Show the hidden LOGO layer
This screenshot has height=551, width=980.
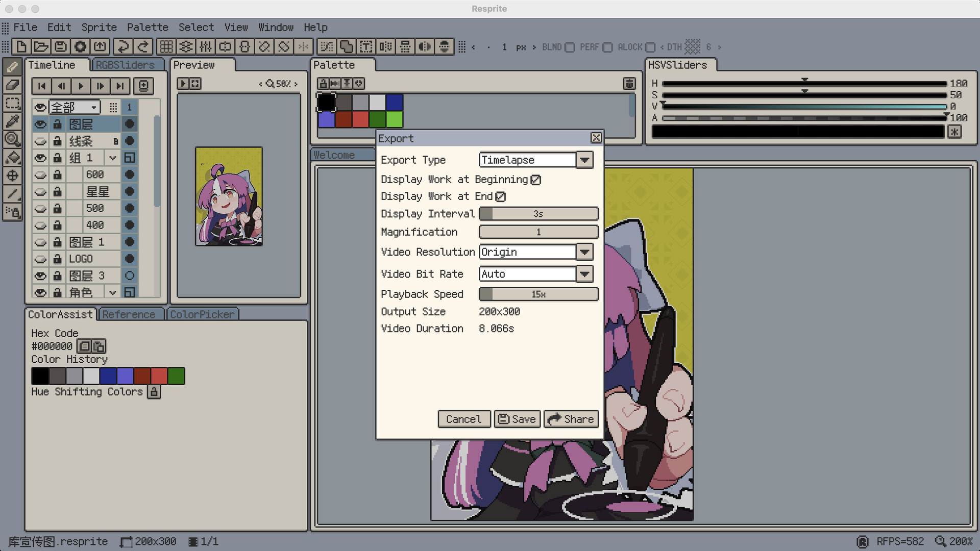tap(40, 259)
